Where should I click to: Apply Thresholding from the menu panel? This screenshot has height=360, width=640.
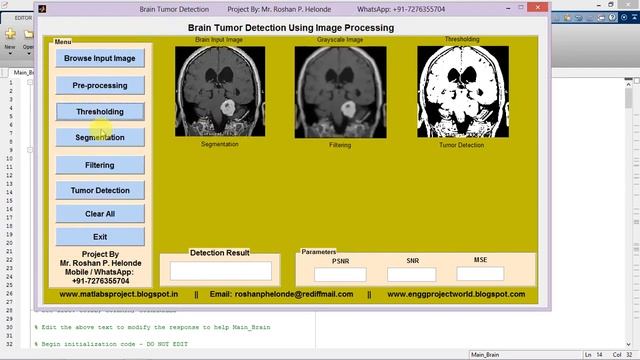[x=100, y=111]
